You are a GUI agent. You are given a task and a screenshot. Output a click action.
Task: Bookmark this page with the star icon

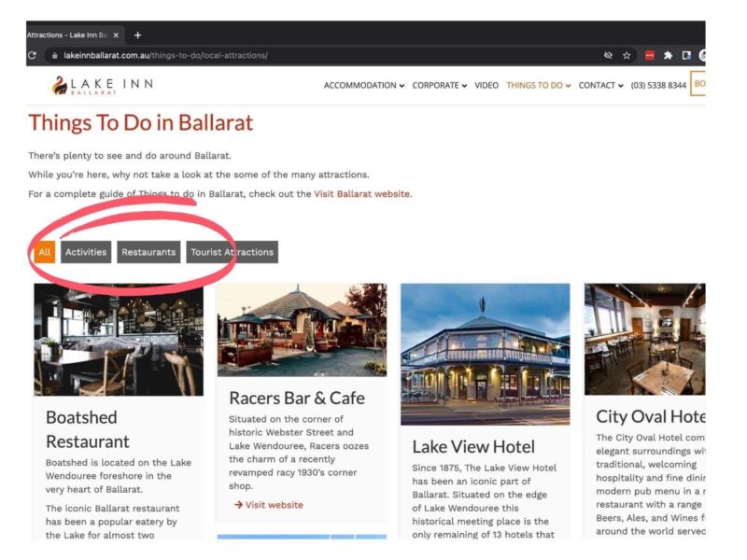pyautogui.click(x=627, y=55)
